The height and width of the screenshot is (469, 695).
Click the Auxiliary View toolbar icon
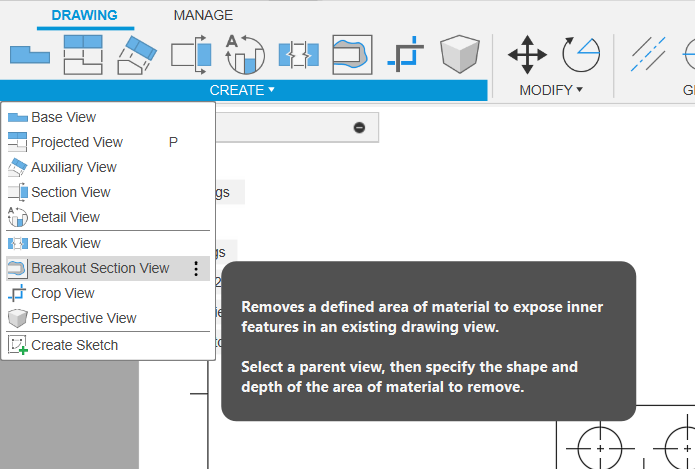point(137,55)
